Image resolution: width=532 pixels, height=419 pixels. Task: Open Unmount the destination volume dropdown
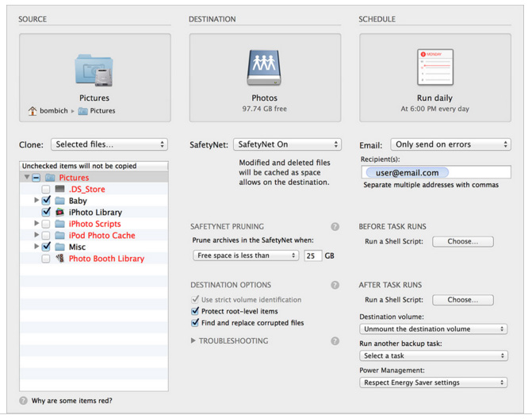click(x=433, y=329)
